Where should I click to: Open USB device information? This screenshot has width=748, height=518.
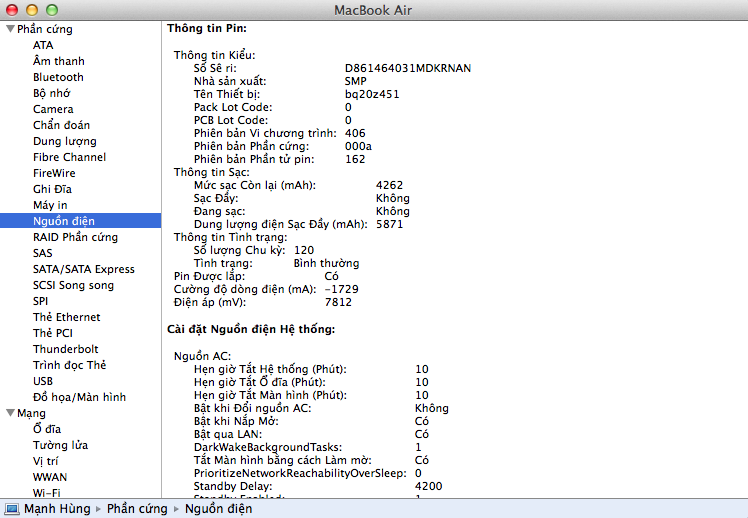43,381
